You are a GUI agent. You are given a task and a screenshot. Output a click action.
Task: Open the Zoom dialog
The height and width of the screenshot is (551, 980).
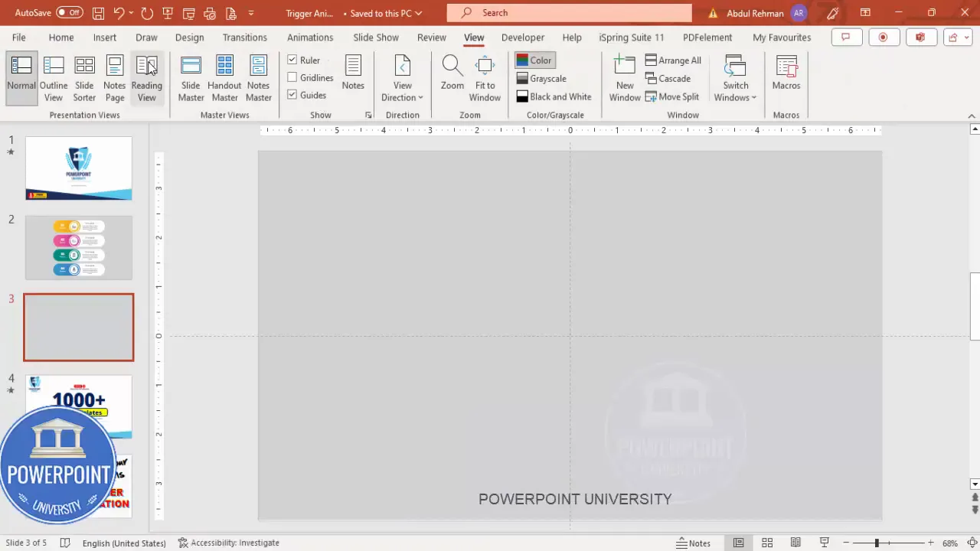452,73
